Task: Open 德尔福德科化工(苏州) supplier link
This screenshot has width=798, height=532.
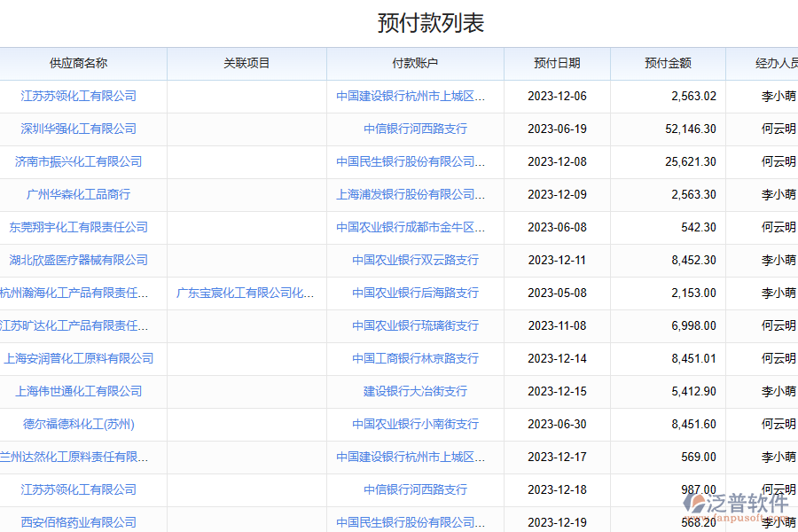Action: [x=79, y=424]
